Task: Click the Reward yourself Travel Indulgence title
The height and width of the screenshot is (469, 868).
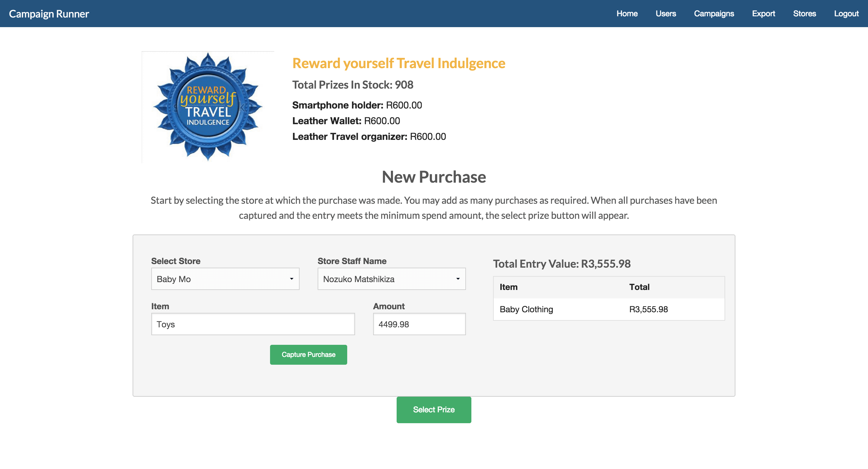Action: tap(399, 63)
